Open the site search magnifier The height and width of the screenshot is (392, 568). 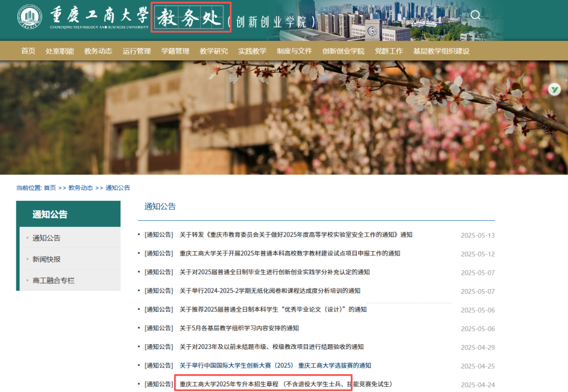point(475,15)
